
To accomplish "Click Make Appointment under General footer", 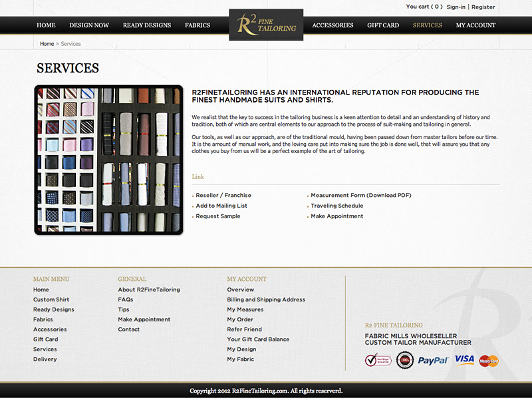I will (144, 319).
